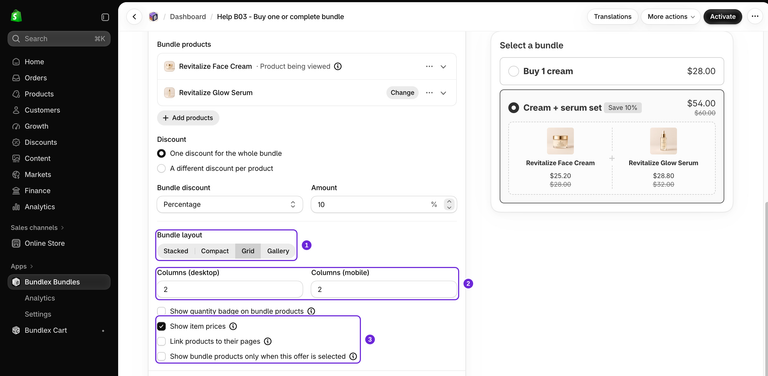Open the More actions dropdown
768x376 pixels.
click(671, 17)
